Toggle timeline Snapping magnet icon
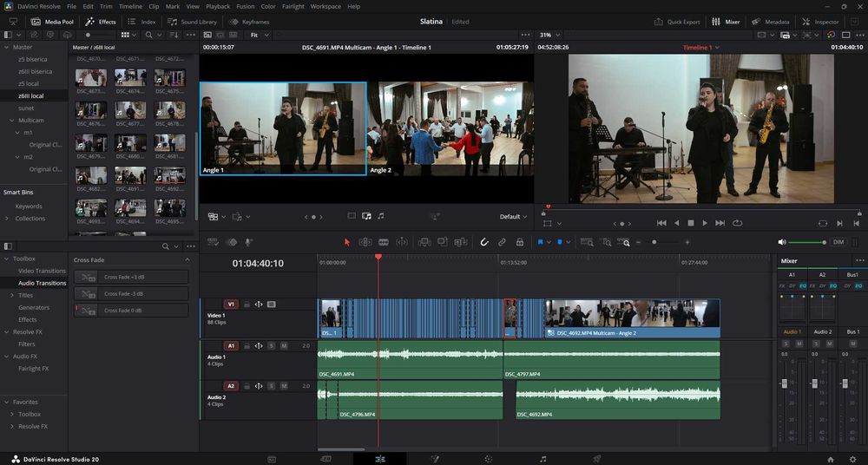 point(484,242)
